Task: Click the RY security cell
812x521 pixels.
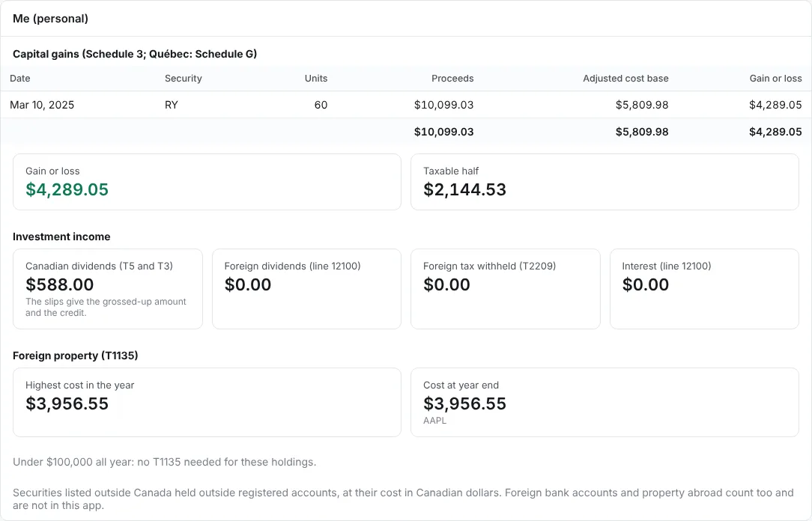Action: pyautogui.click(x=172, y=105)
